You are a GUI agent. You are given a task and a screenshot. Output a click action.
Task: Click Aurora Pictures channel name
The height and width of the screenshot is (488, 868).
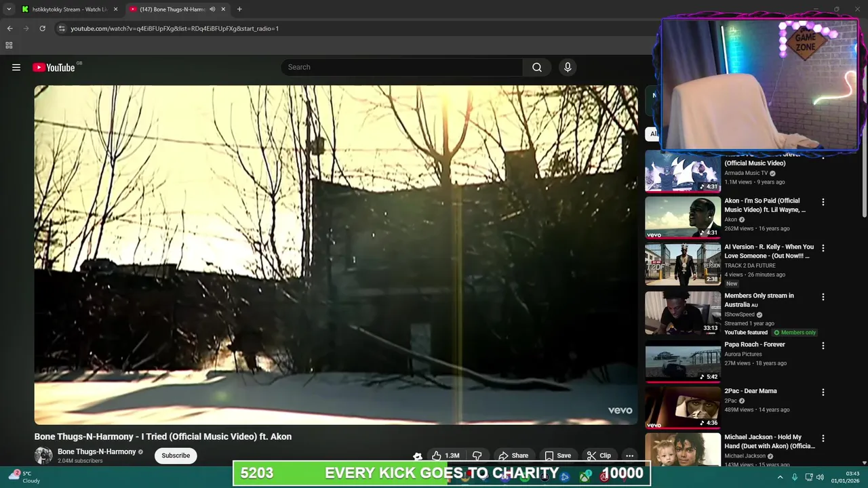coord(743,354)
